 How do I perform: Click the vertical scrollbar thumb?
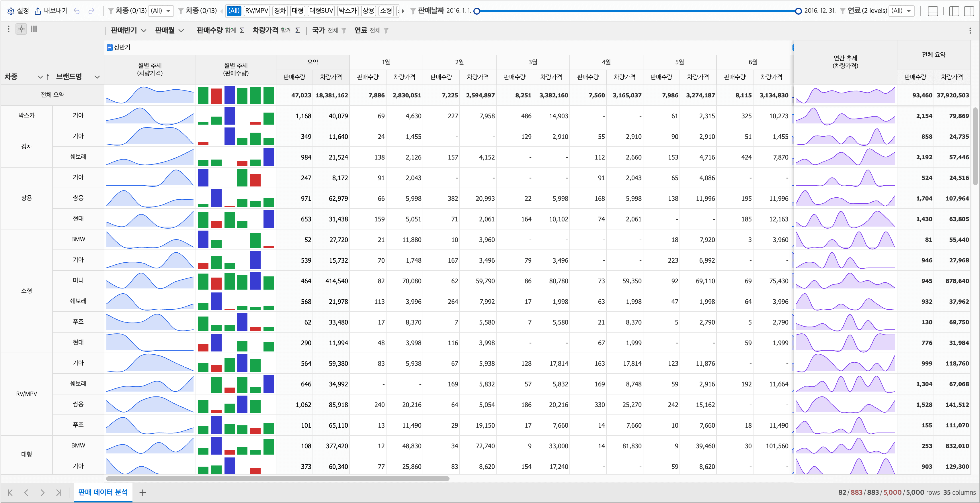click(x=975, y=146)
